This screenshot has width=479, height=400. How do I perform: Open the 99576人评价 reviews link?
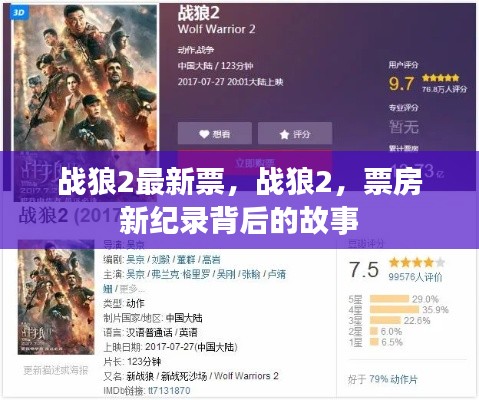click(415, 277)
